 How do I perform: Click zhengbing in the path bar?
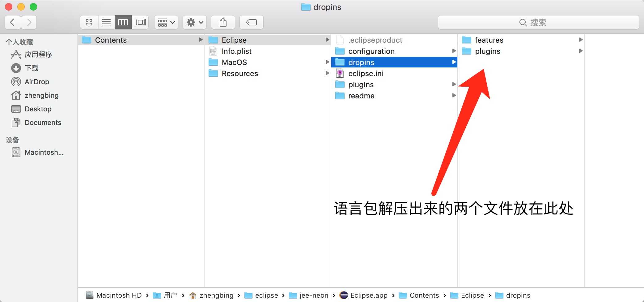click(211, 295)
